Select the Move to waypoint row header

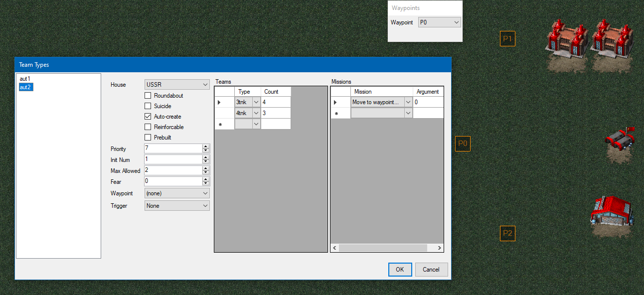(x=341, y=102)
